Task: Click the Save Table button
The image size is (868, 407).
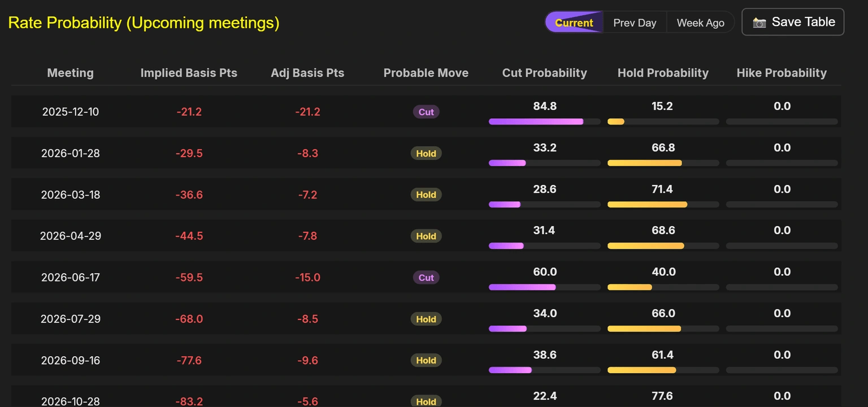Action: point(792,22)
